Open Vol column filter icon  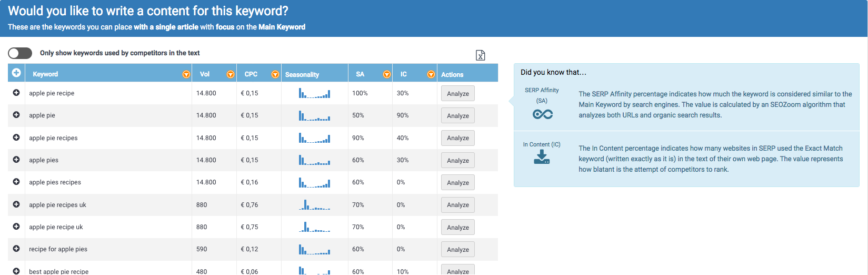[231, 74]
